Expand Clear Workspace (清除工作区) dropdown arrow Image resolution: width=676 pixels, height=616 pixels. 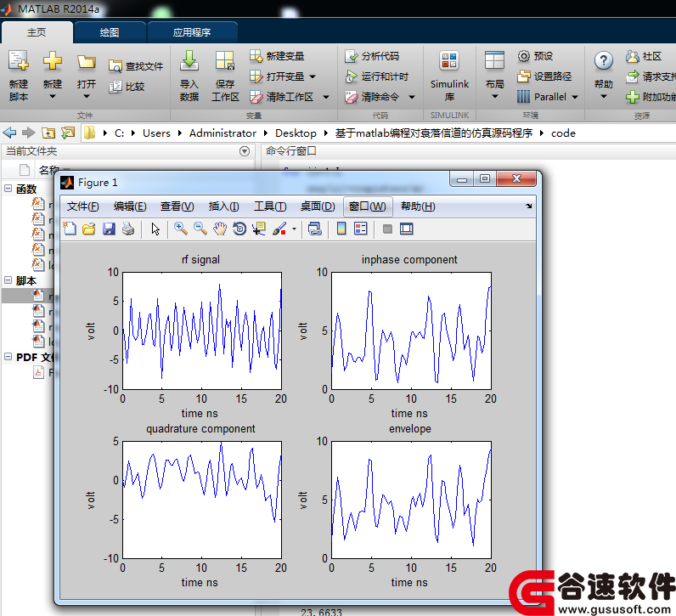click(x=326, y=97)
